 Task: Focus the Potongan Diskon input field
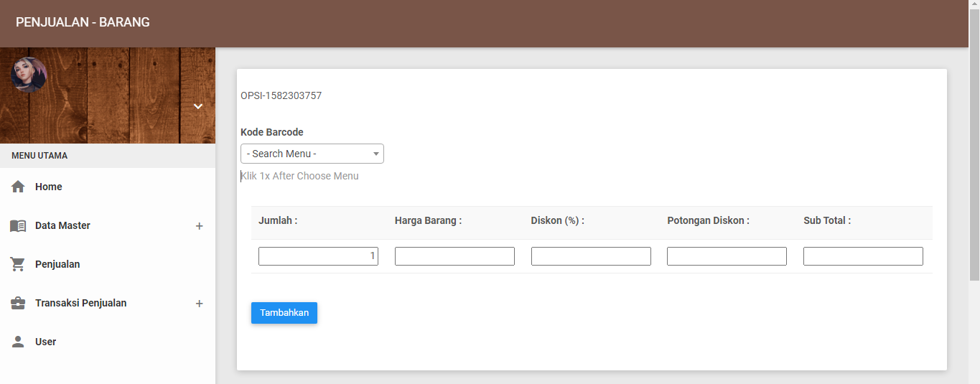[x=727, y=256]
